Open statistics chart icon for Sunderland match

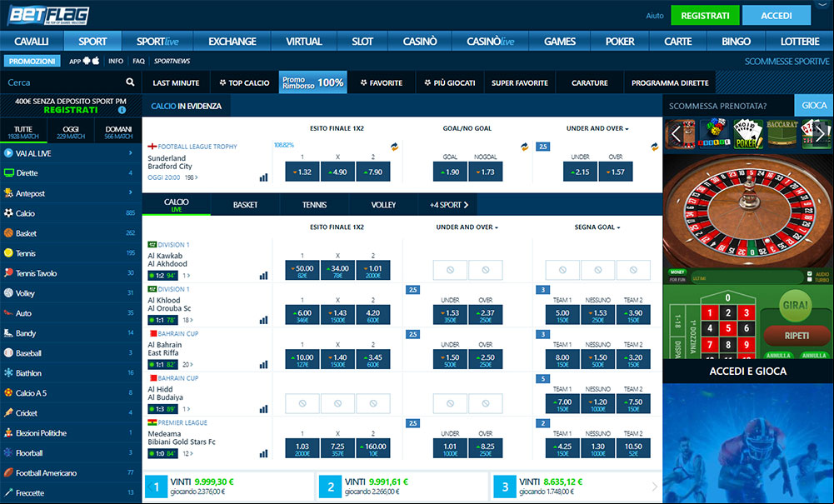click(263, 177)
